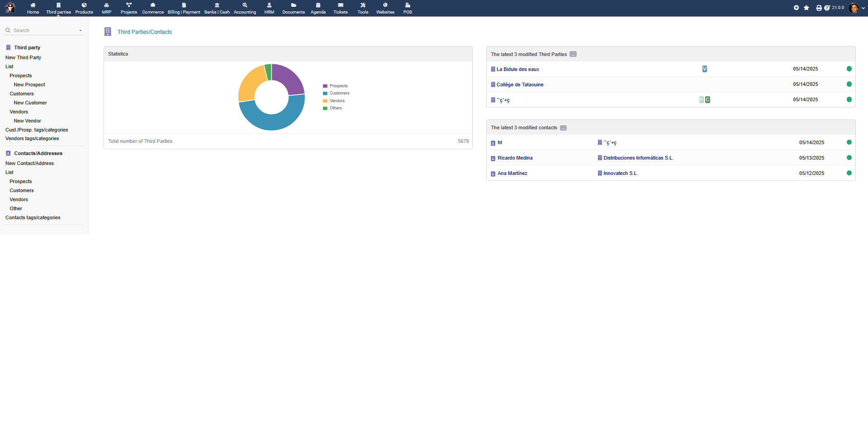The height and width of the screenshot is (429, 868).
Task: Open the Tickets menu item
Action: (340, 8)
